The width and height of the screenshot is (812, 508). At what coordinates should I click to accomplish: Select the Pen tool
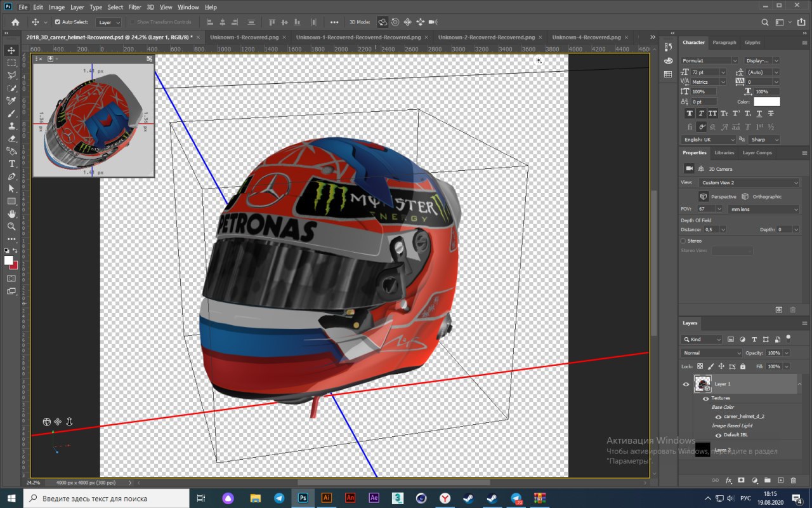(11, 176)
